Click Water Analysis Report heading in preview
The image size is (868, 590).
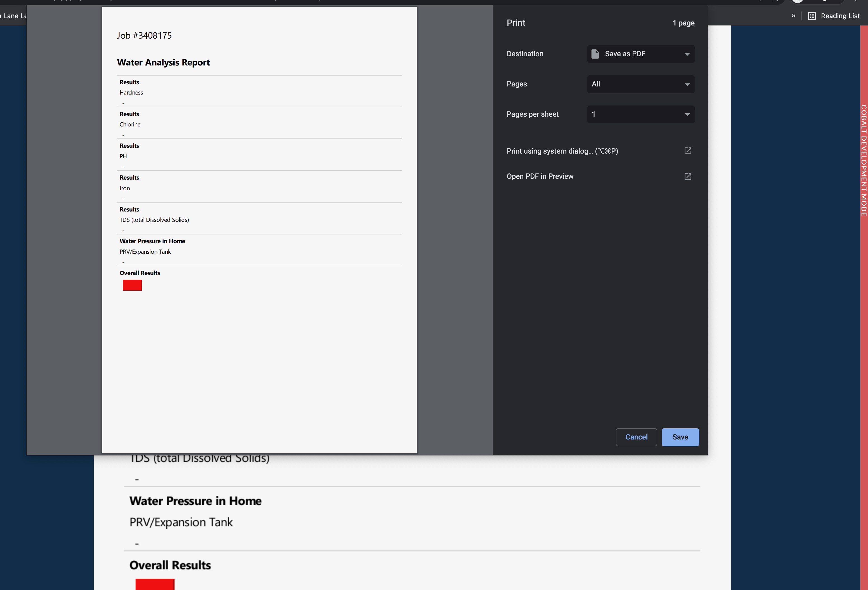pyautogui.click(x=163, y=62)
